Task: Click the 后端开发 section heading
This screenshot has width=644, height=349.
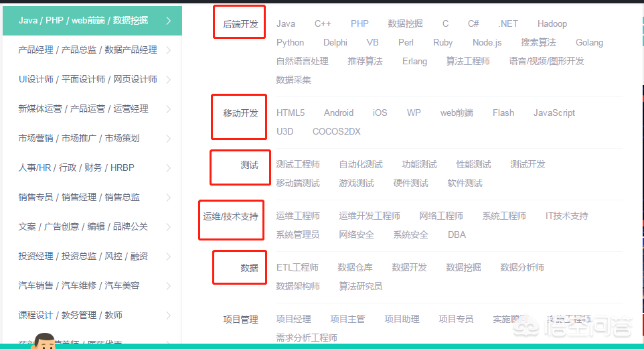Action: [240, 24]
